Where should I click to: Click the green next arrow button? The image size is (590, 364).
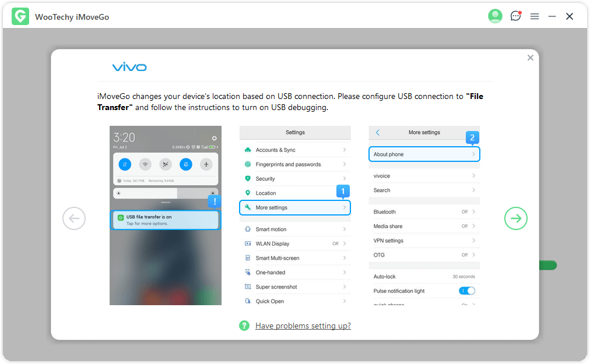[515, 218]
